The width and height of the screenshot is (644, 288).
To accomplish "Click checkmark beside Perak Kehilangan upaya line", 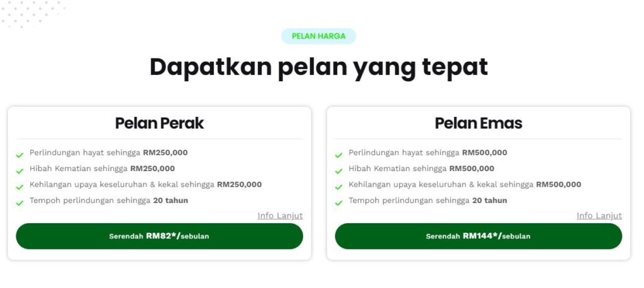I will 20,187.
